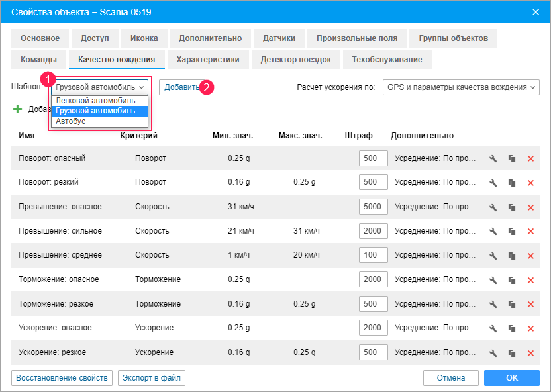Copy the Поворот: резкий criterion

512,183
